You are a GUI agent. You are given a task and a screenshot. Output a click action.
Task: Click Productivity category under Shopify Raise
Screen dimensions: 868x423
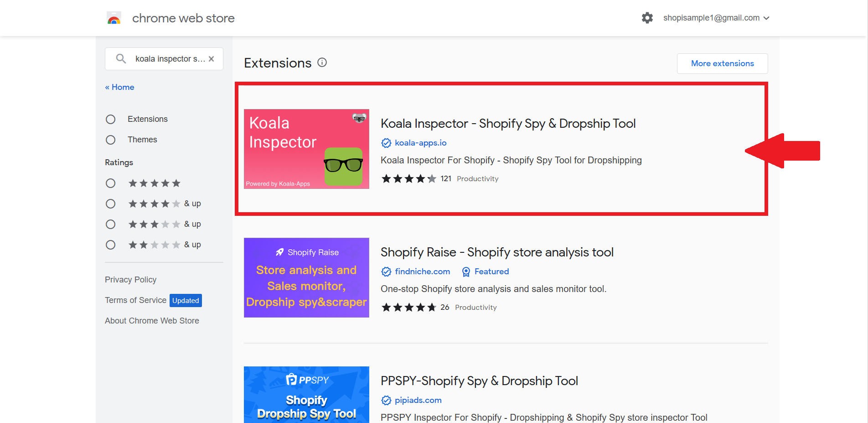click(x=475, y=308)
